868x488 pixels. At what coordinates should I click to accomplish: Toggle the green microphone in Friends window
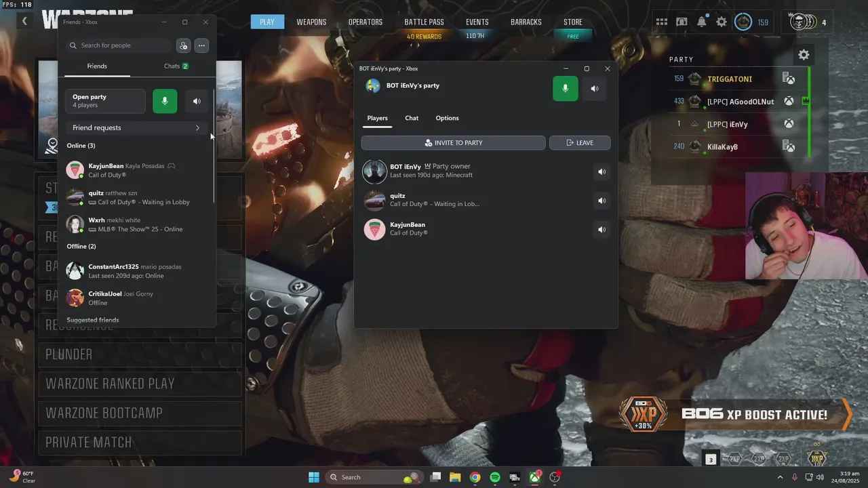(x=165, y=101)
